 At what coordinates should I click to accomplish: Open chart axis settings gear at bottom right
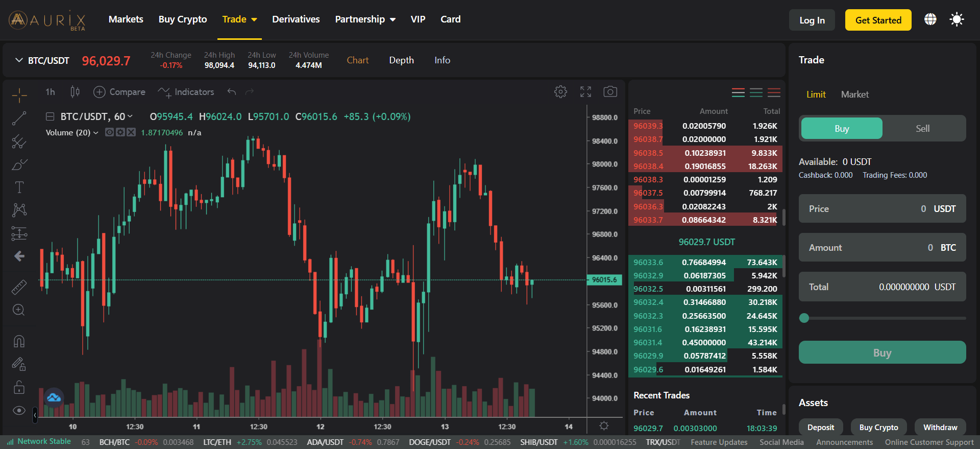(604, 426)
